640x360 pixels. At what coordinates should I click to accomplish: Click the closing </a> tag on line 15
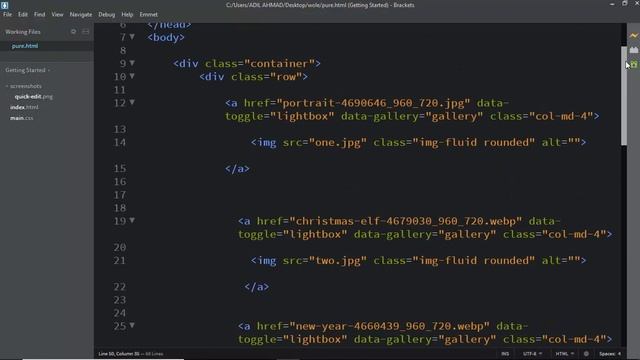pyautogui.click(x=237, y=169)
